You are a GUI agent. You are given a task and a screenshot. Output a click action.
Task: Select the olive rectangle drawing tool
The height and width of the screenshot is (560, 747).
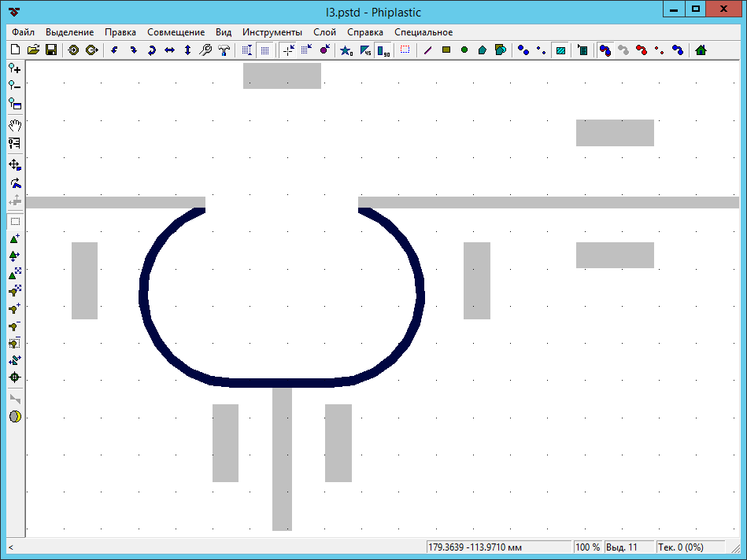pos(446,50)
